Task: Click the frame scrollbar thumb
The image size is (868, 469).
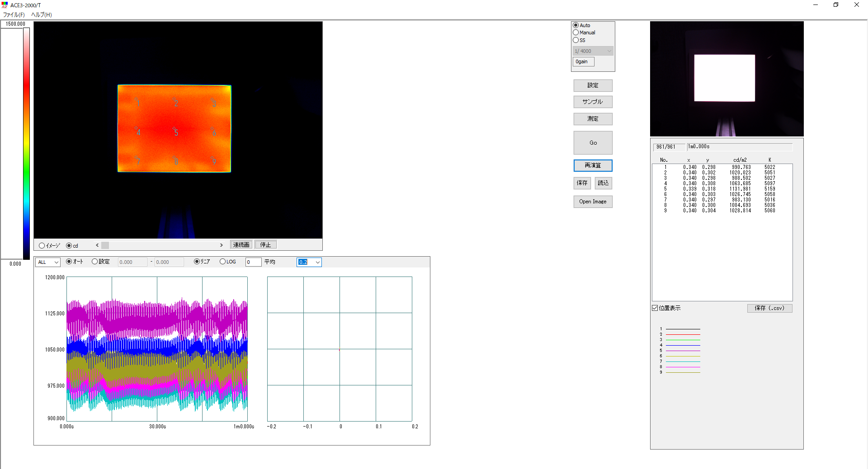Action: click(105, 245)
